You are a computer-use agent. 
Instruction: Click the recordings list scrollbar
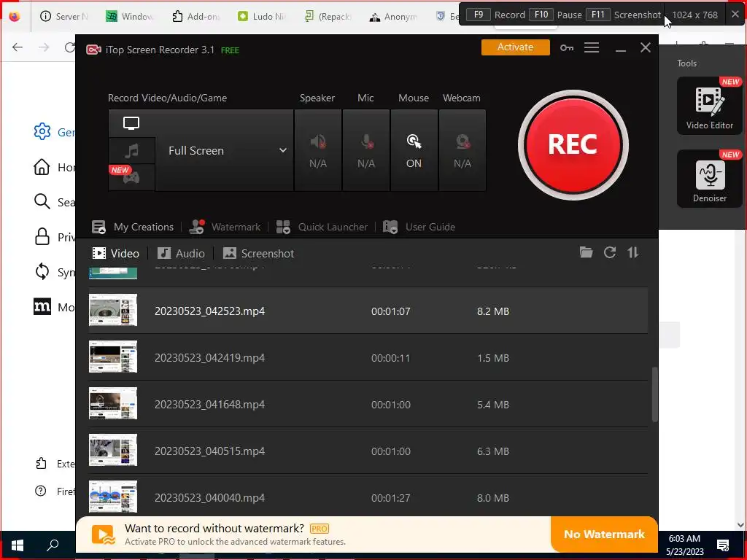click(x=654, y=394)
